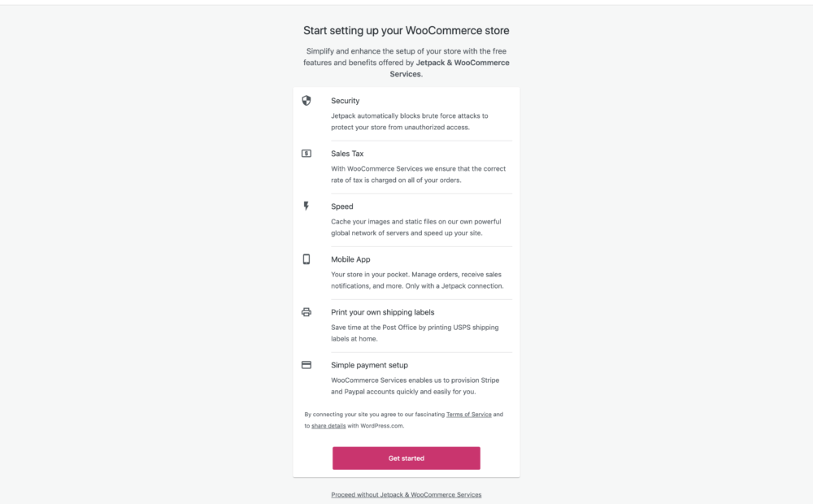
Task: Click the Speed lightning bolt icon
Action: pos(307,206)
